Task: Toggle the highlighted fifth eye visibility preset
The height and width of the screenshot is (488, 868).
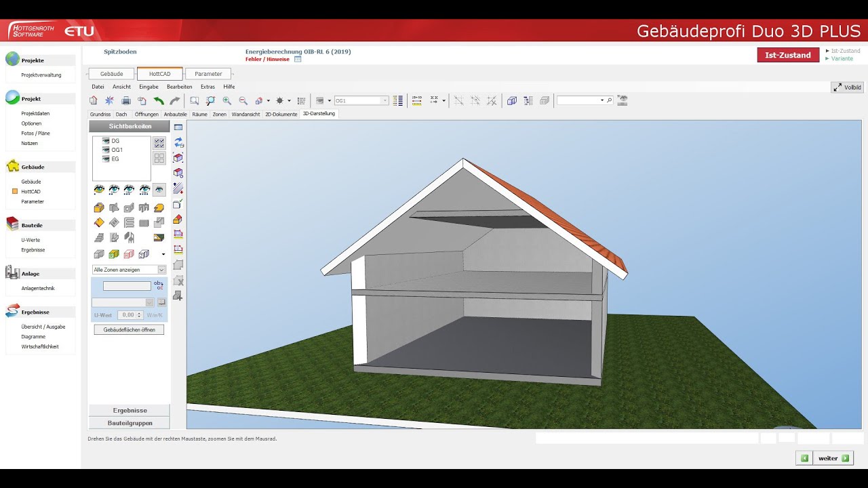Action: point(159,189)
